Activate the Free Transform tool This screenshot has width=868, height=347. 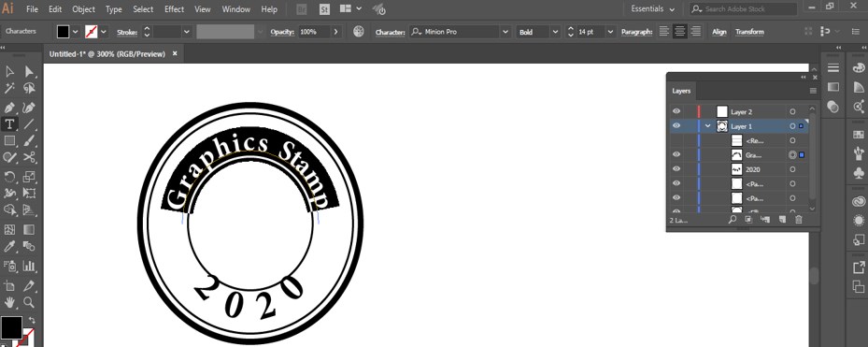pos(29,194)
